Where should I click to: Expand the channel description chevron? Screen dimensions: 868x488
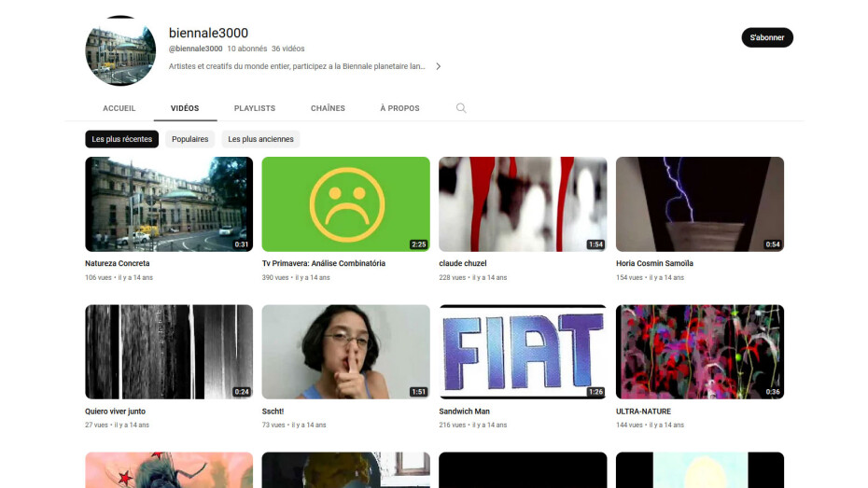pyautogui.click(x=438, y=66)
